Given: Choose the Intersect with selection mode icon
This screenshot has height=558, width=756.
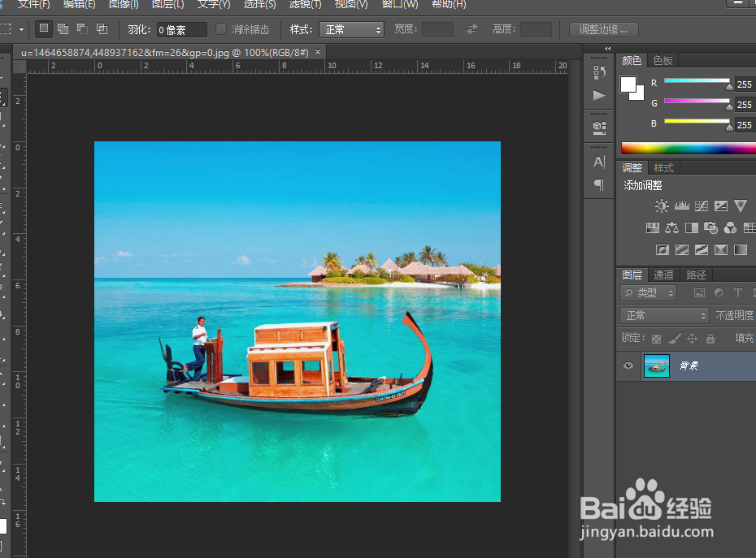Looking at the screenshot, I should click(102, 29).
